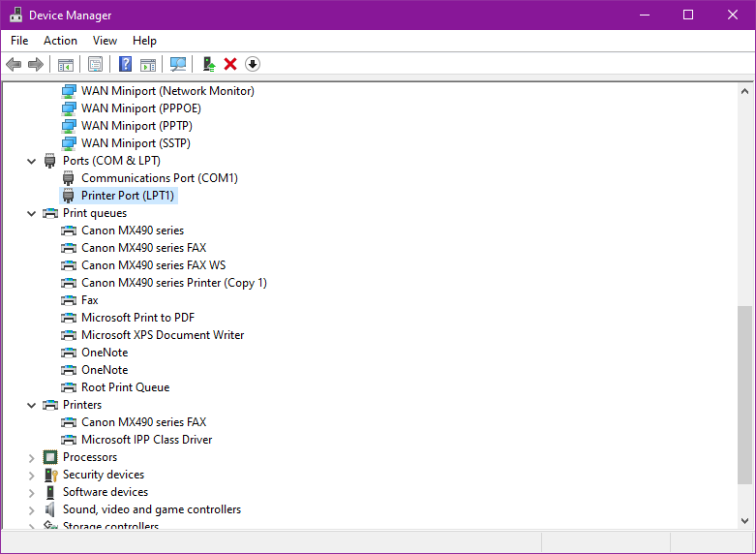Image resolution: width=756 pixels, height=554 pixels.
Task: Click the Device Manager title bar icon
Action: [x=15, y=15]
